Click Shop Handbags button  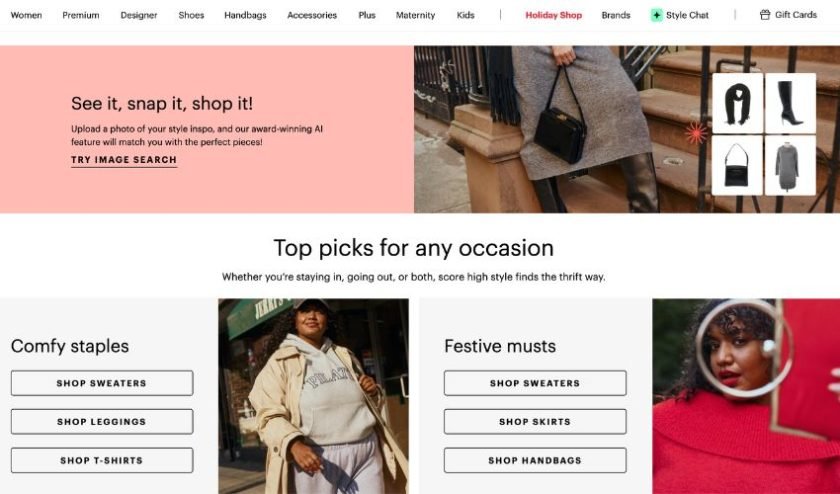pyautogui.click(x=535, y=460)
